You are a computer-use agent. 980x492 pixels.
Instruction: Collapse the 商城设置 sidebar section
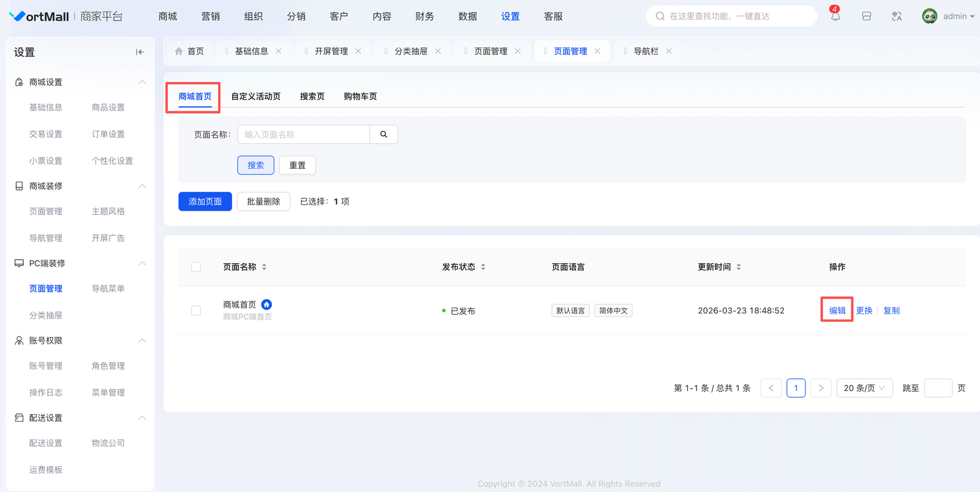point(142,82)
